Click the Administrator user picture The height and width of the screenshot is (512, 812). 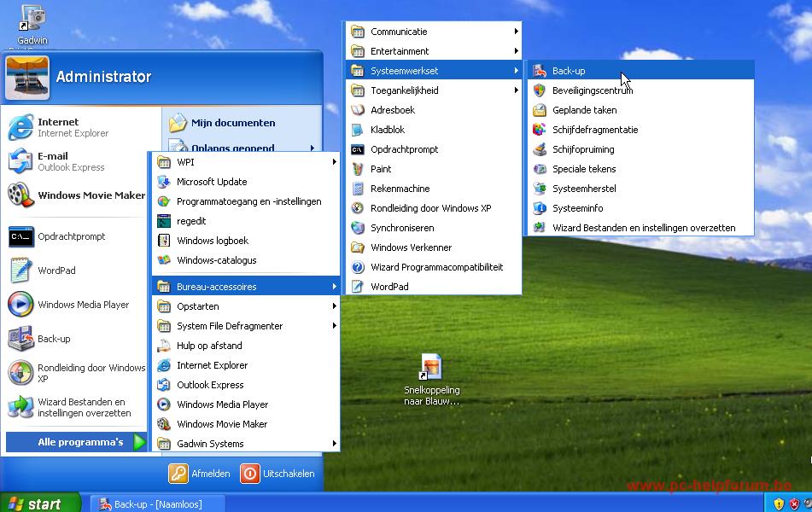(27, 78)
